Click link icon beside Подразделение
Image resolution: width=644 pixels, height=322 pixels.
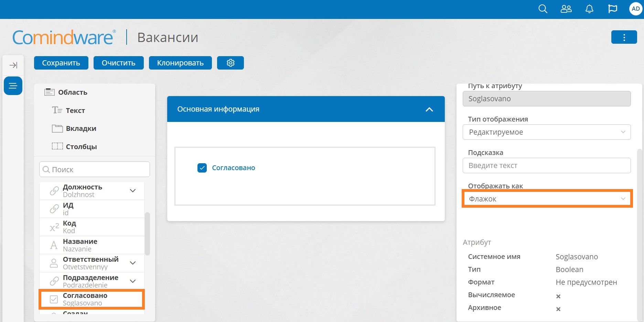coord(54,281)
